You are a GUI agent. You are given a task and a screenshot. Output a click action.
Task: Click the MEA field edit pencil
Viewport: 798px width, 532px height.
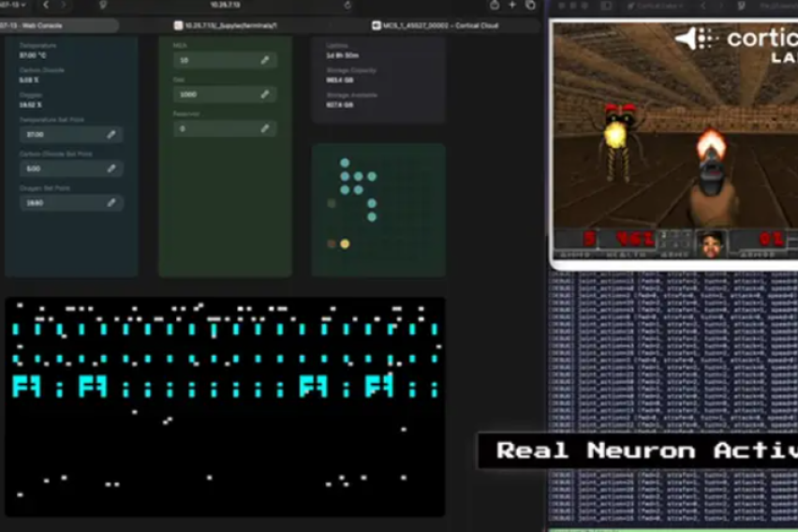265,60
